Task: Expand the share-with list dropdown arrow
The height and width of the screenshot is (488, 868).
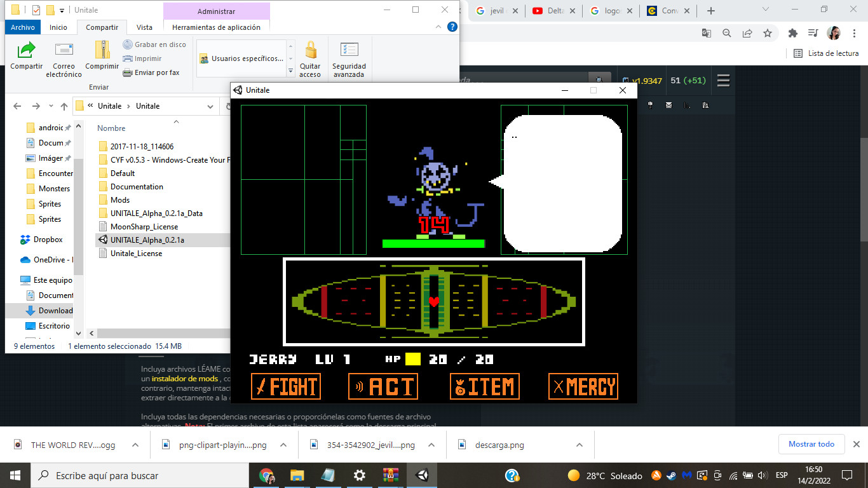Action: coord(291,71)
